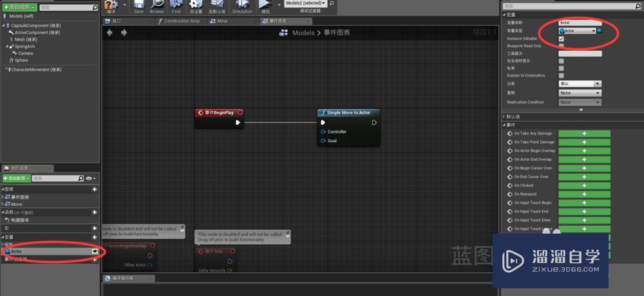
Task: Open Class Defaults toolbar icon
Action: [x=216, y=5]
